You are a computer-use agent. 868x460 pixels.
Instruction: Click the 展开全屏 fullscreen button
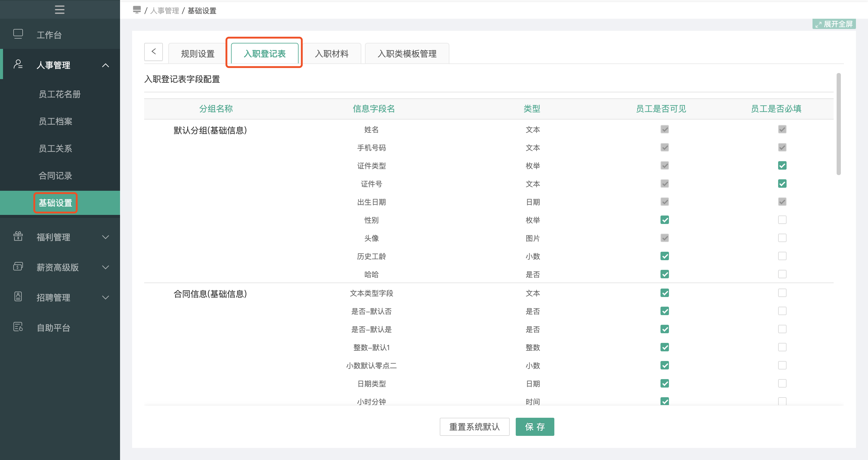click(834, 24)
